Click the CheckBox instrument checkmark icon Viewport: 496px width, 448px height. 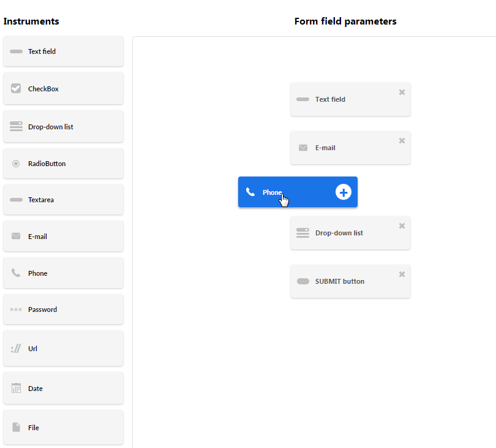pyautogui.click(x=16, y=88)
